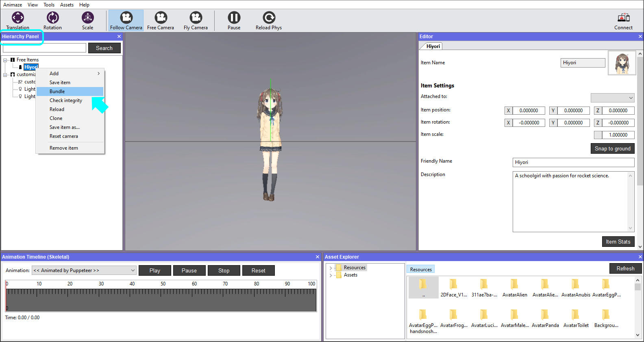Click the Friendly Name input field

pos(573,162)
